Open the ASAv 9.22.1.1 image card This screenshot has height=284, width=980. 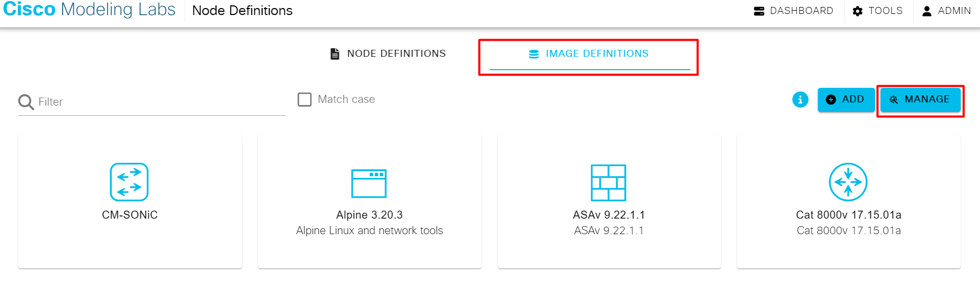[609, 201]
